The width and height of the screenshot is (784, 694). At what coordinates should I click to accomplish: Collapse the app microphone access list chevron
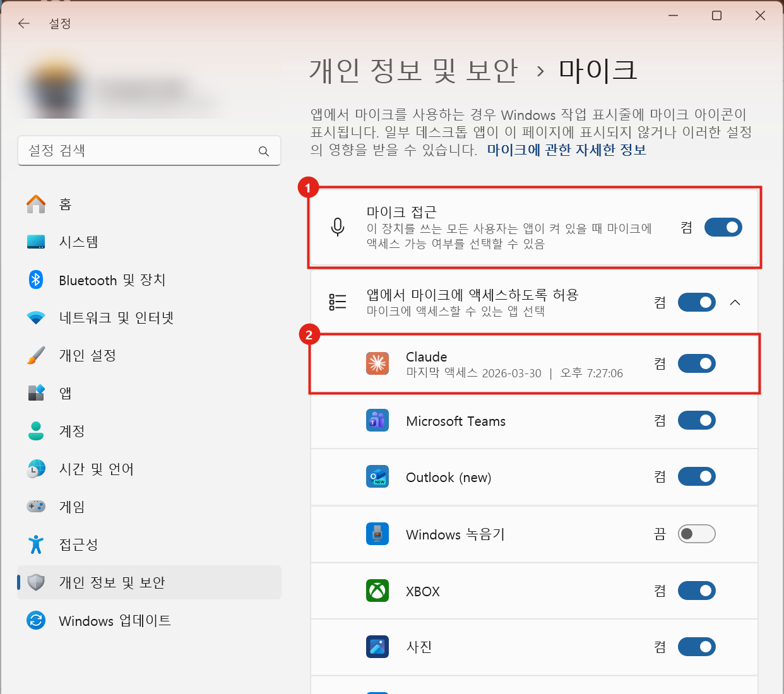[735, 302]
